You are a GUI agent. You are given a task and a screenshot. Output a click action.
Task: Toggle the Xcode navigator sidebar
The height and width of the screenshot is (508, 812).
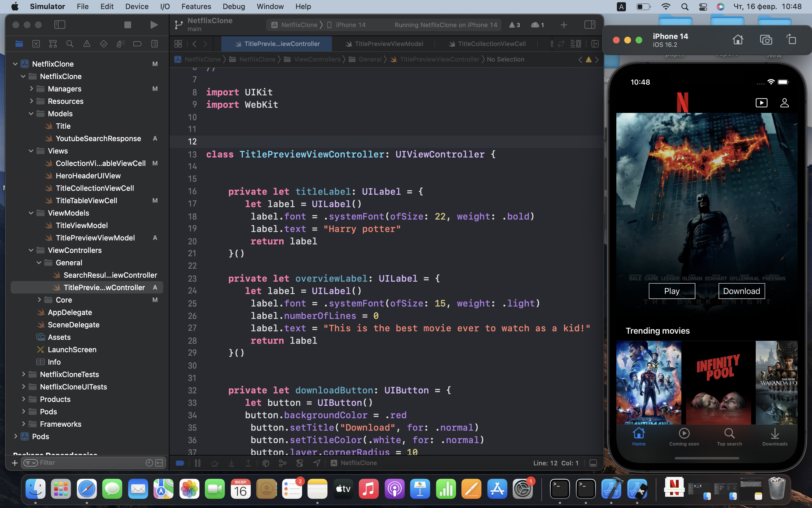pyautogui.click(x=60, y=25)
